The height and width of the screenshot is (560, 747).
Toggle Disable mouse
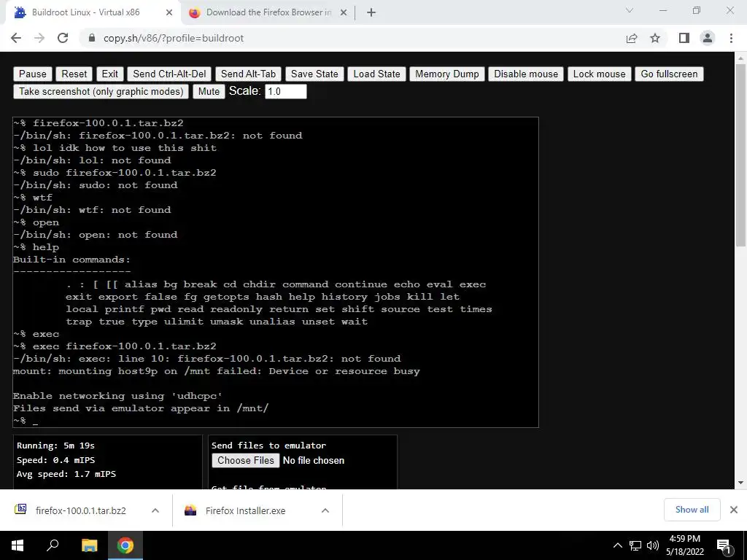point(525,74)
